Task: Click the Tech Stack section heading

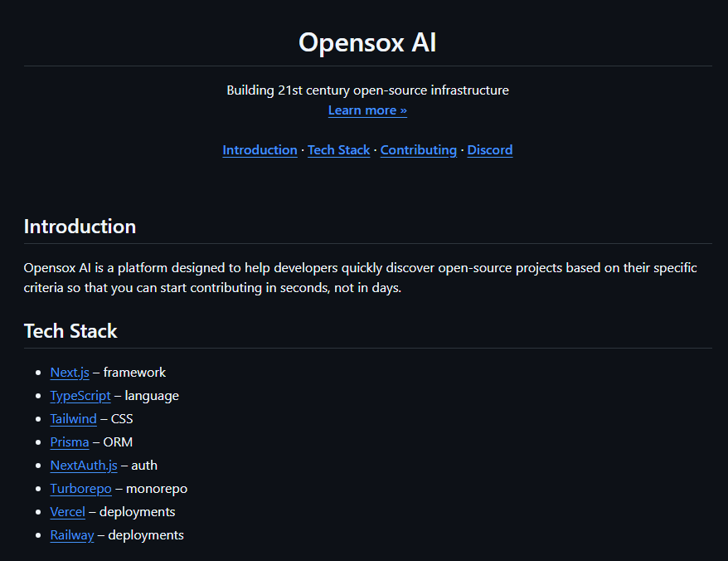Action: pyautogui.click(x=70, y=331)
